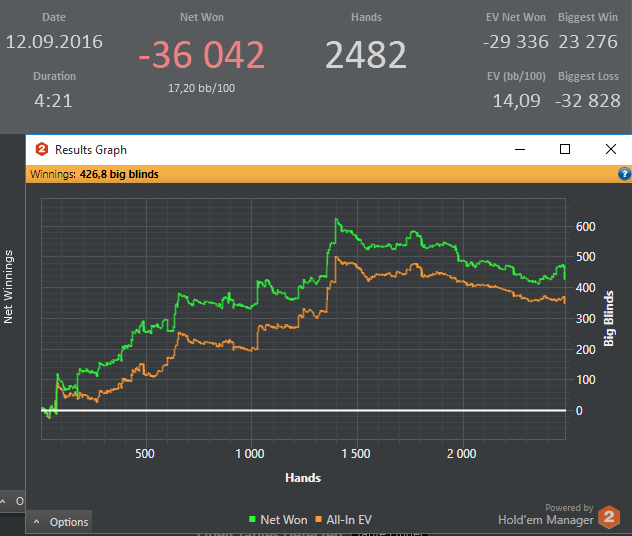Click the Biggest Win value 23 276

(x=588, y=42)
